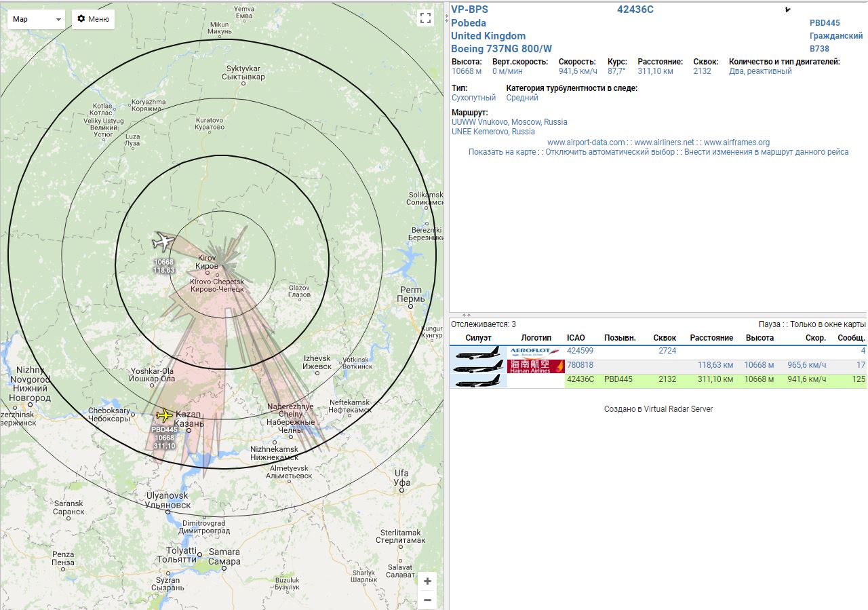Open the Map type dropdown
This screenshot has height=610, width=868.
36,19
